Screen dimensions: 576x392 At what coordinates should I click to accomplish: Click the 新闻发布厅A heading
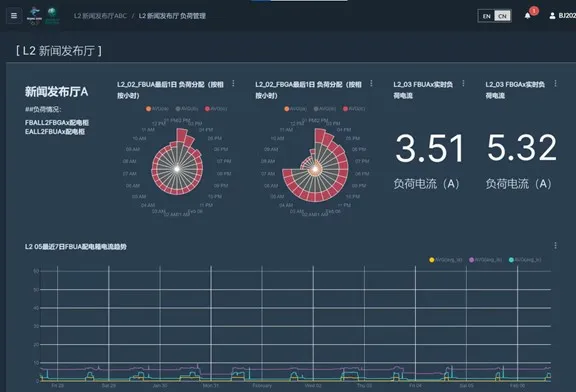pyautogui.click(x=57, y=91)
